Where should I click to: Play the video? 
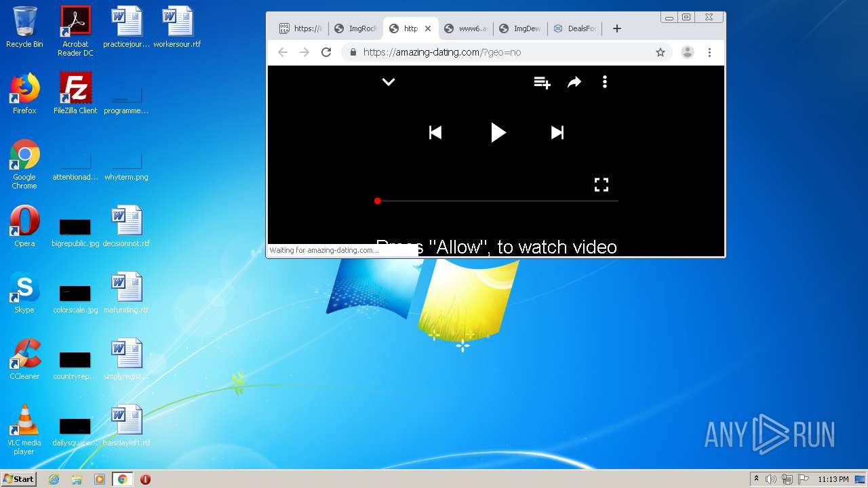click(498, 133)
